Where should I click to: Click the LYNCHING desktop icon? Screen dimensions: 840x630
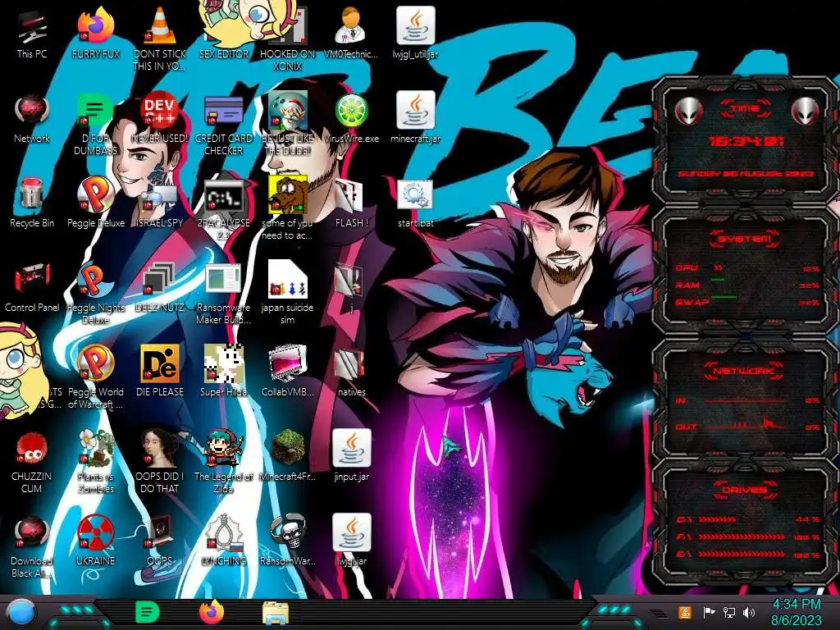coord(223,541)
